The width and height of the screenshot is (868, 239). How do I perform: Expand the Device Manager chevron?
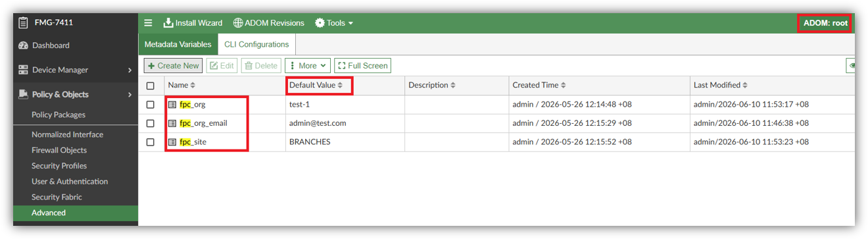130,70
